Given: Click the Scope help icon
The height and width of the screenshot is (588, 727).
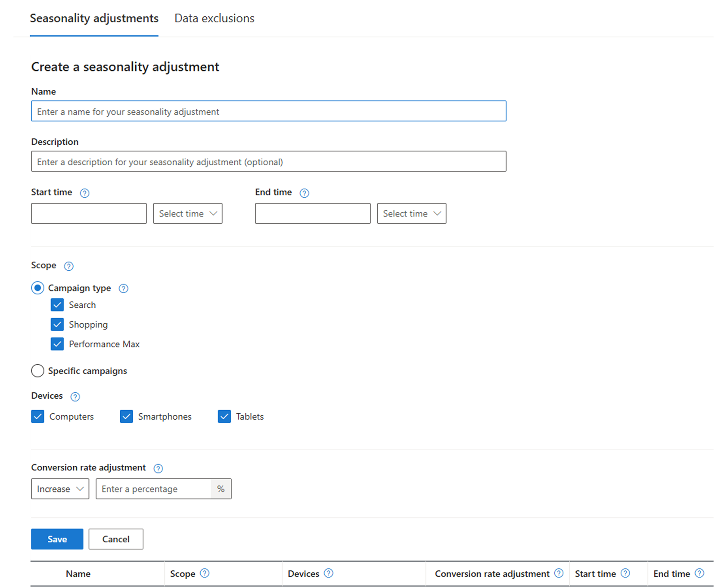Looking at the screenshot, I should [x=68, y=266].
